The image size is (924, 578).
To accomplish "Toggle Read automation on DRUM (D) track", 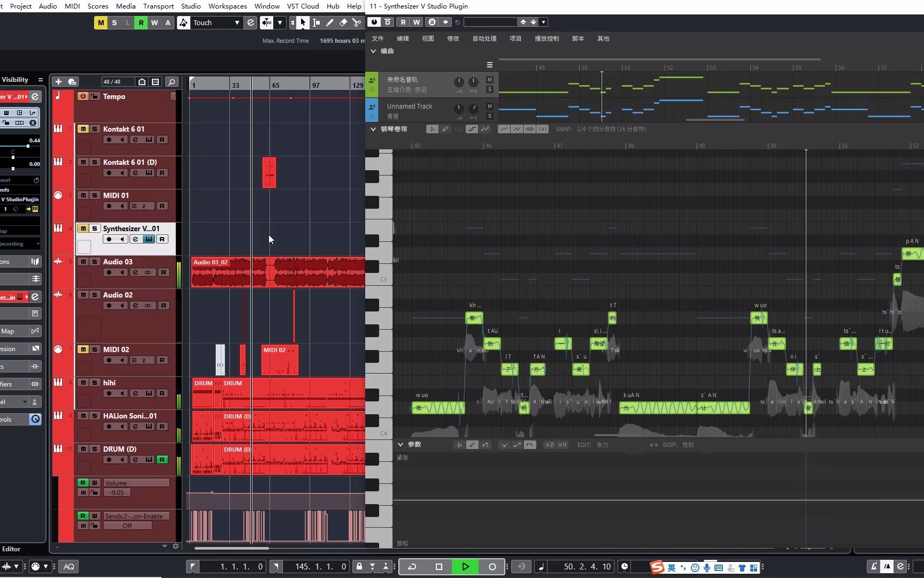I will [x=162, y=460].
